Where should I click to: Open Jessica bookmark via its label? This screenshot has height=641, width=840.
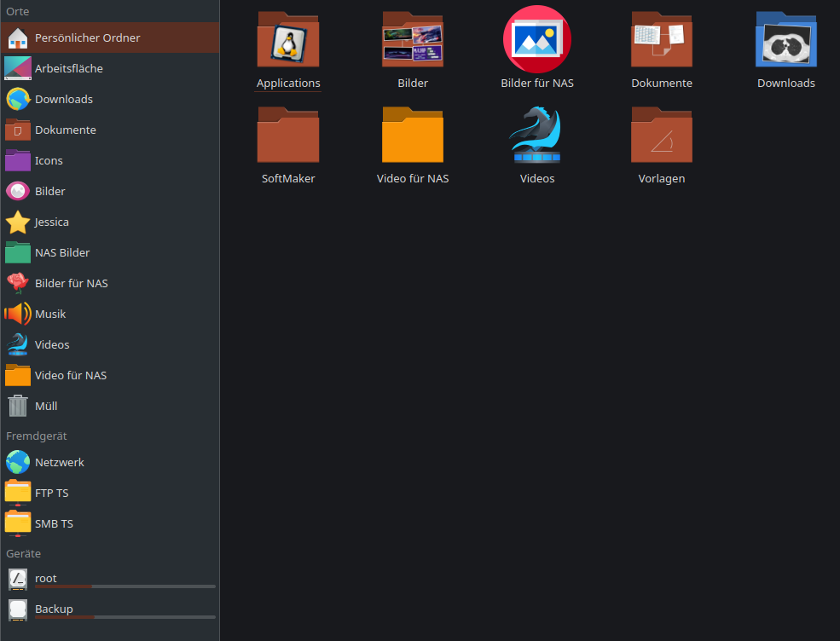(51, 222)
